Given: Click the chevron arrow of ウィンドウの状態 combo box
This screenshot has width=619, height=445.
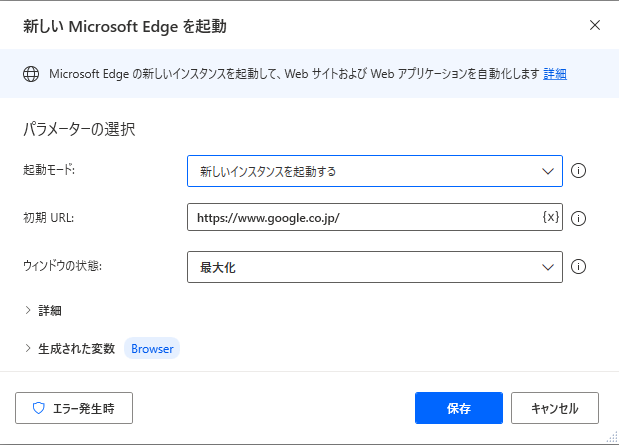Looking at the screenshot, I should 548,267.
